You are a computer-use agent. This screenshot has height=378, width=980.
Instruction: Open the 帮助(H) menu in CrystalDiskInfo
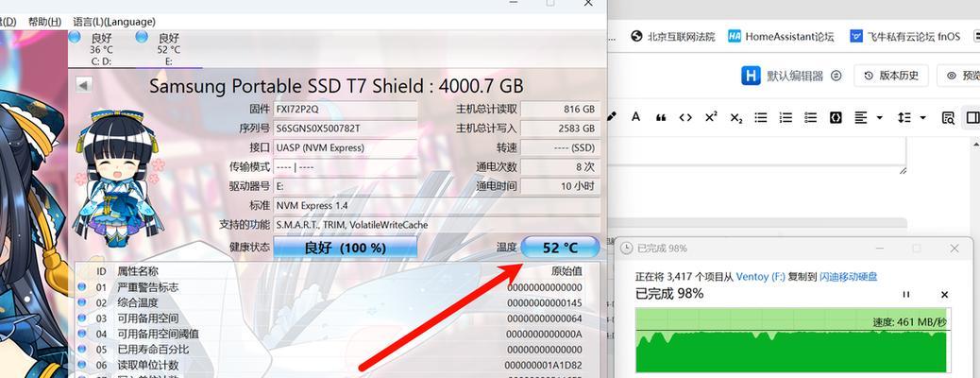click(44, 22)
